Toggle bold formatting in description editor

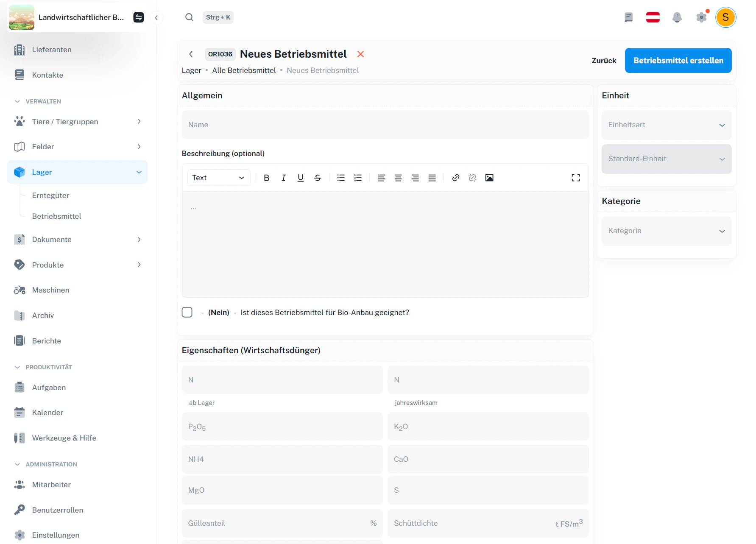[x=266, y=178]
